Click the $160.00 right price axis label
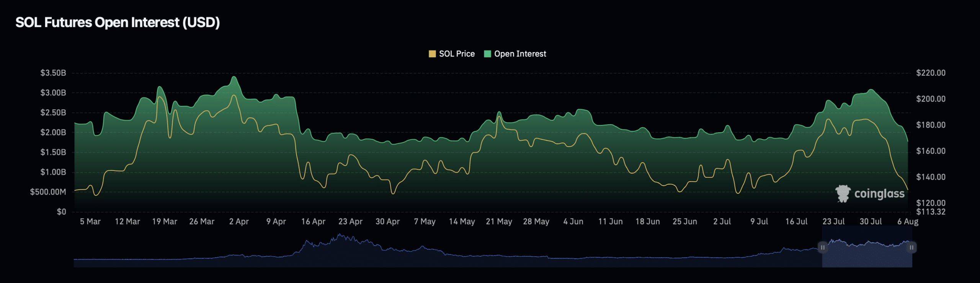 tap(931, 151)
